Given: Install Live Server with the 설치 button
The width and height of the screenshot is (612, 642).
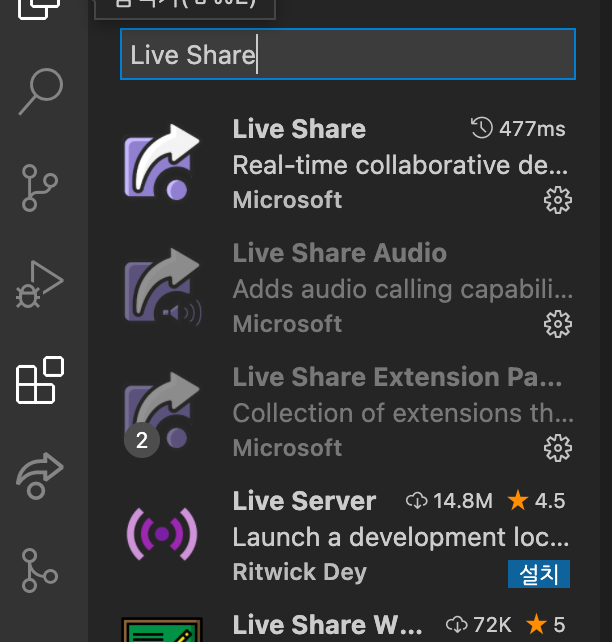Looking at the screenshot, I should click(539, 574).
